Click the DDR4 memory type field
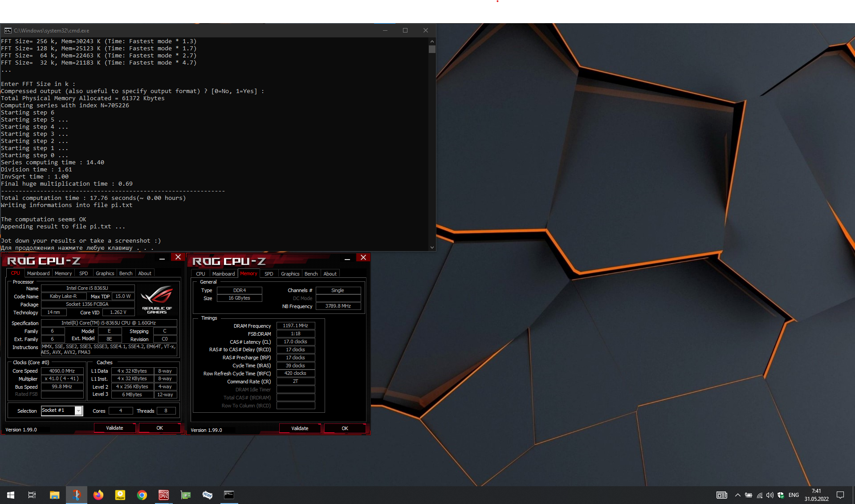The width and height of the screenshot is (855, 504). 240,290
